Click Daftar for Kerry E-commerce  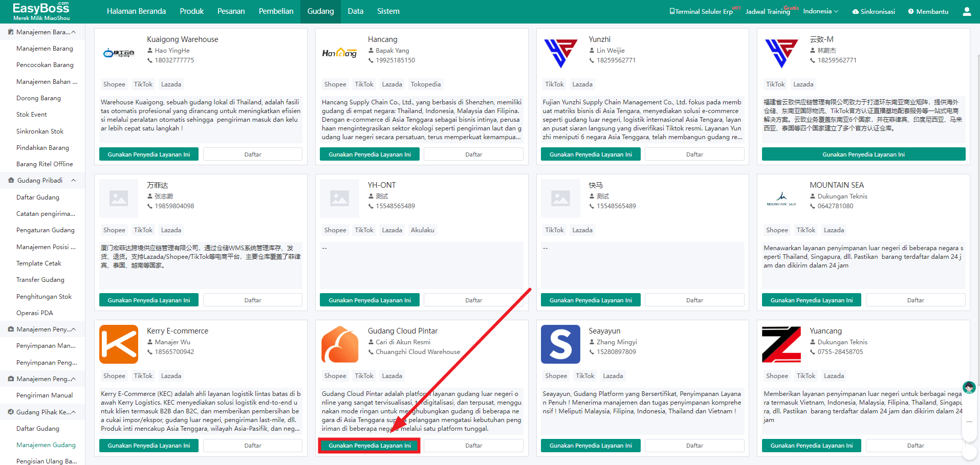coord(253,446)
